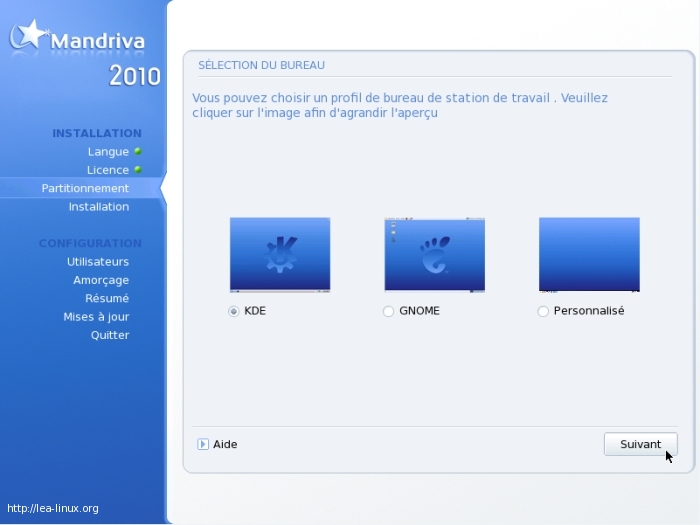This screenshot has width=700, height=525.
Task: Click the green dot next to Licence
Action: (138, 170)
